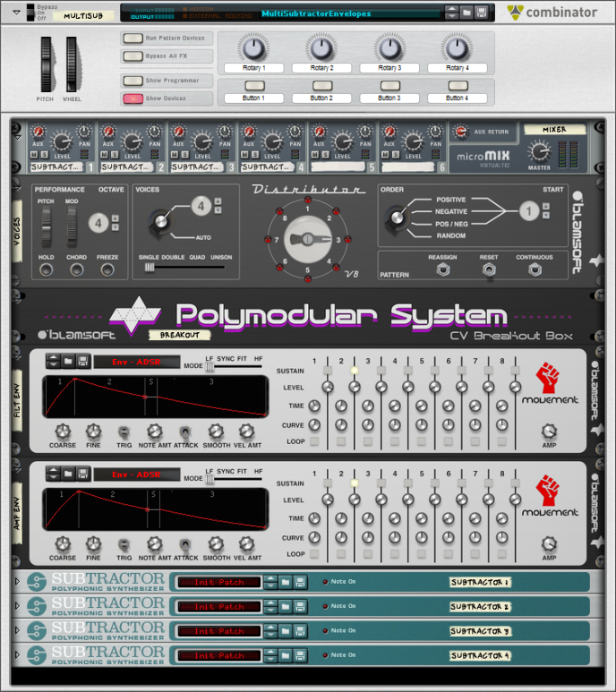
Task: Click the VOICES side tab on the Distributor
Action: [17, 231]
